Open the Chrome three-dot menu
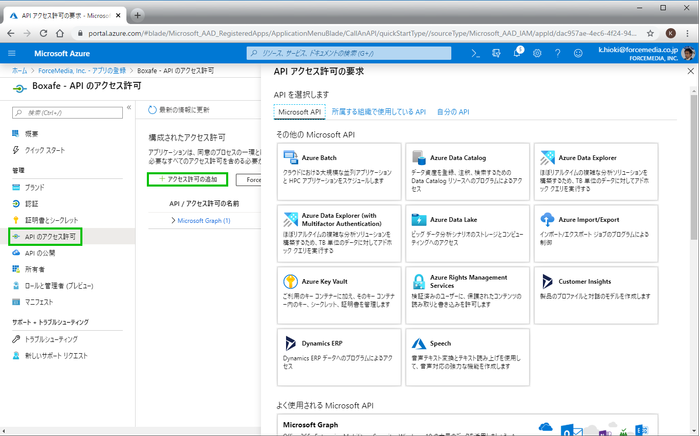 point(688,33)
